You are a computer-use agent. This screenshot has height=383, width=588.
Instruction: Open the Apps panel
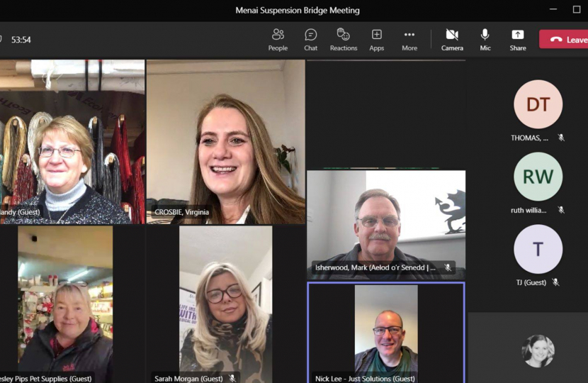(x=377, y=39)
